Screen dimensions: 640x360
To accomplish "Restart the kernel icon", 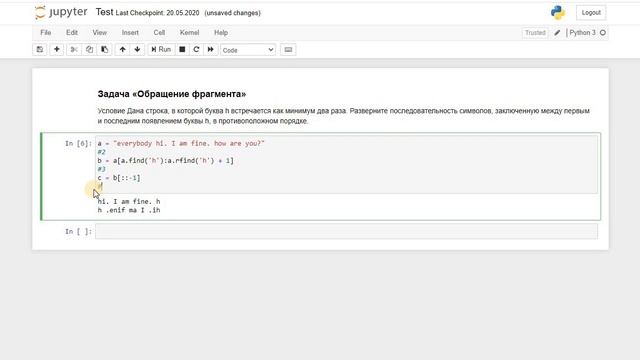I will tap(196, 50).
